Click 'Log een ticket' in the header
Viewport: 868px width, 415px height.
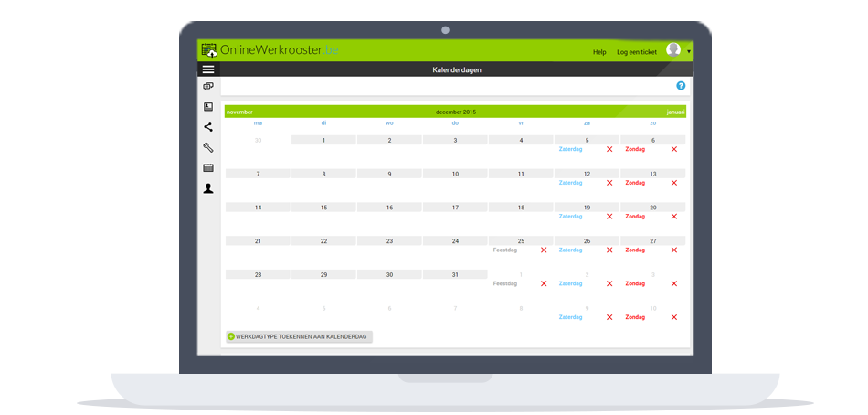click(x=636, y=52)
